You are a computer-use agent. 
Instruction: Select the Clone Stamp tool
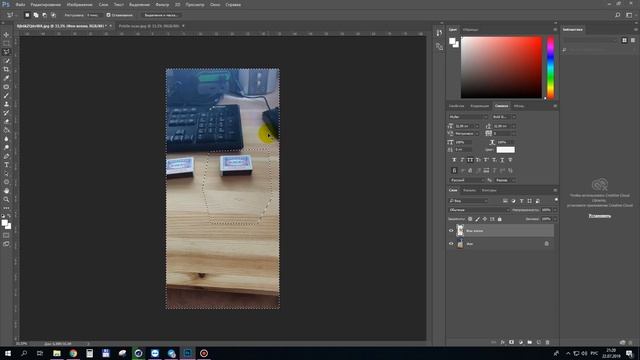6,104
